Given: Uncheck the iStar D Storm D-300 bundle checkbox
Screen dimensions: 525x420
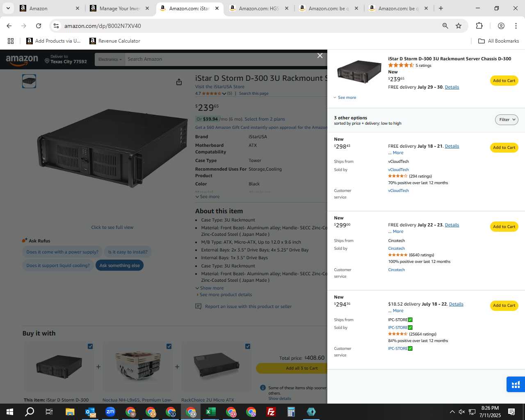Looking at the screenshot, I should [90, 347].
